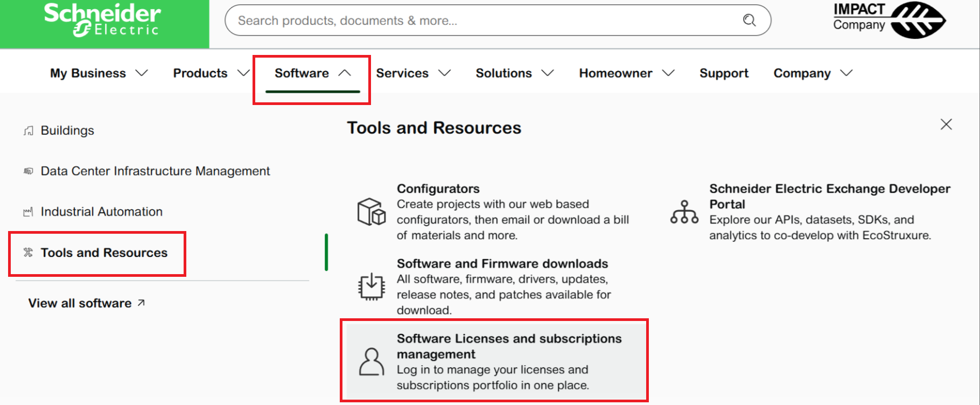The width and height of the screenshot is (980, 405).
Task: Expand the Homeowner menu chevron
Action: 668,73
